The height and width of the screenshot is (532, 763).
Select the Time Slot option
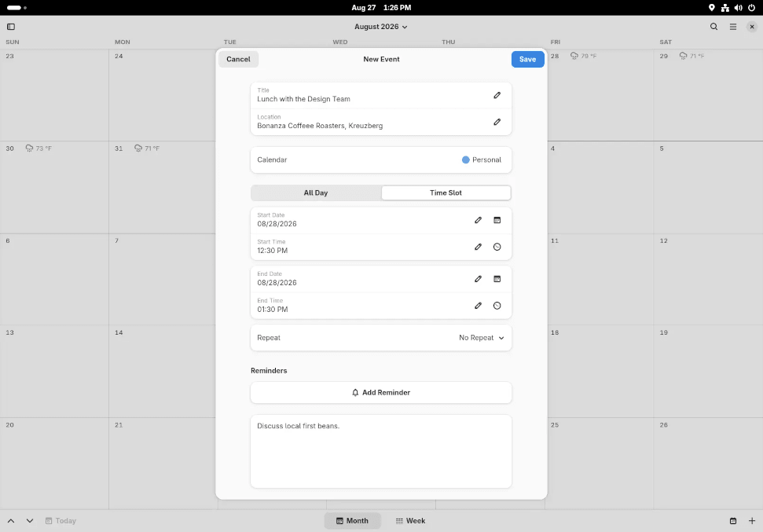click(446, 193)
